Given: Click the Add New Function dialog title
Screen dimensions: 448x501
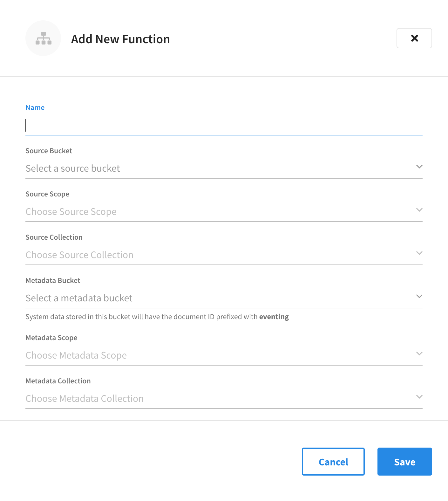Looking at the screenshot, I should coord(120,39).
